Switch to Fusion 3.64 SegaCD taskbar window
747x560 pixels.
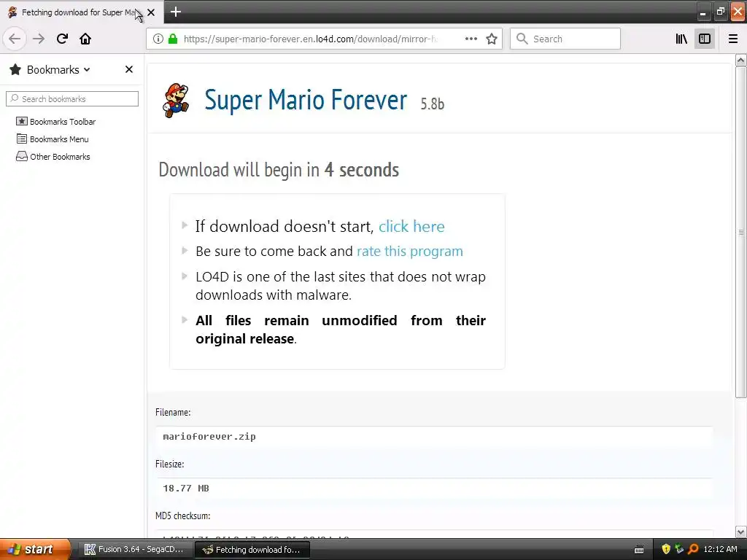[x=134, y=549]
